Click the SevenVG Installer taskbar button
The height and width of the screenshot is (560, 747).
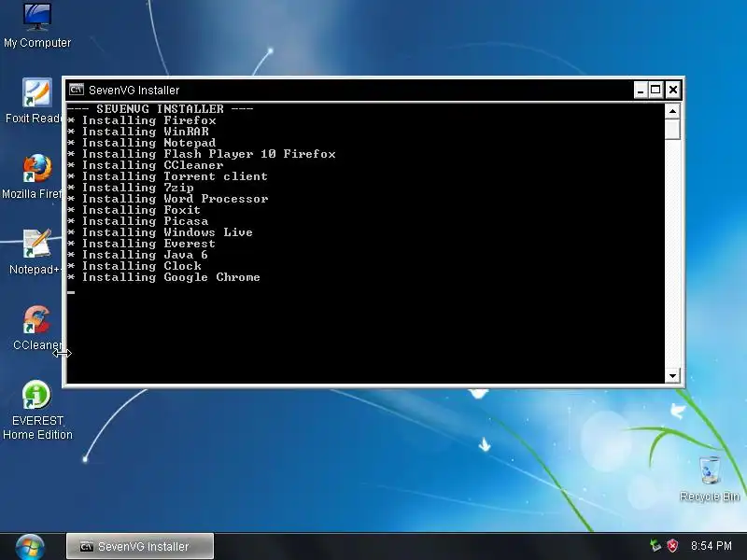140,546
